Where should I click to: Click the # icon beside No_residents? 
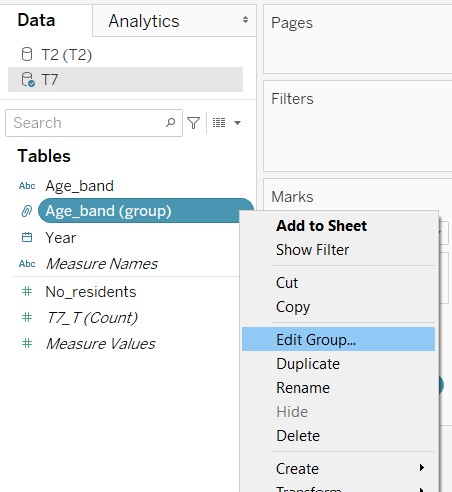(27, 291)
